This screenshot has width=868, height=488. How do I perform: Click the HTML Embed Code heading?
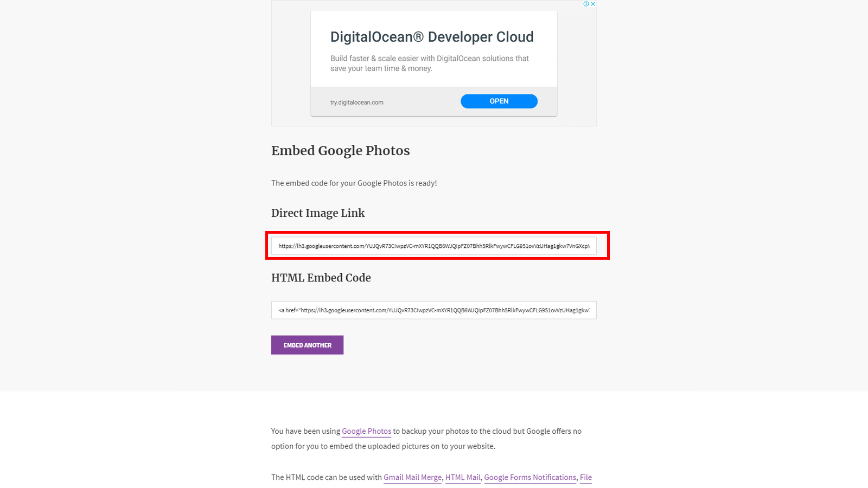[321, 278]
